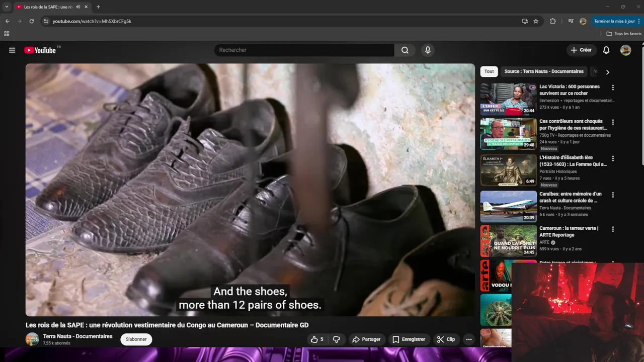Click the Partager button
644x362 pixels.
366,339
